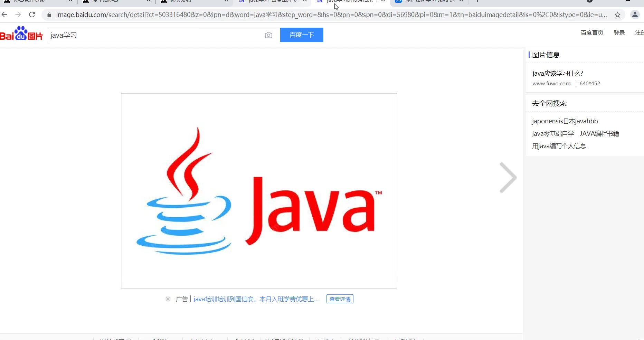Search for JAVA编程书籍

(x=599, y=134)
